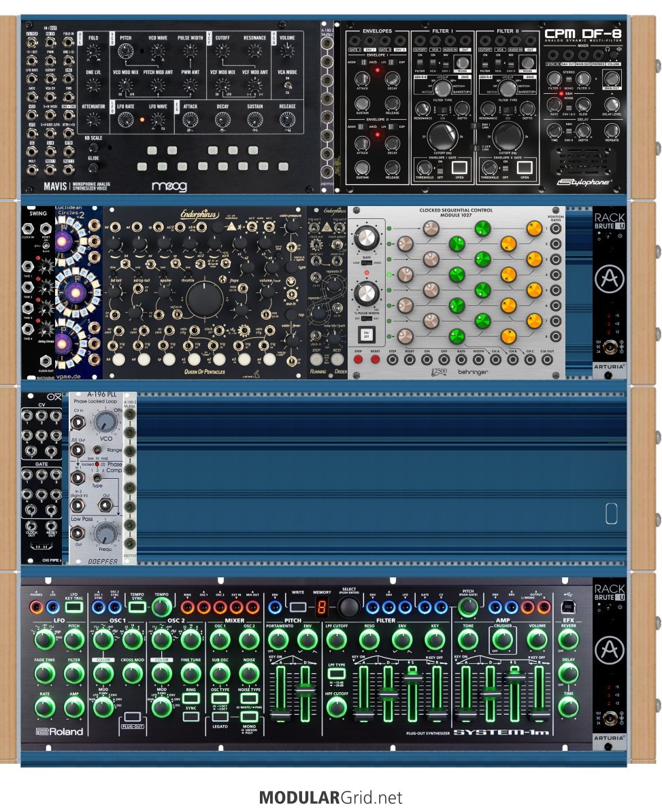662x812 pixels.
Task: Click the Memory number display on the System-1m
Action: coord(321,607)
